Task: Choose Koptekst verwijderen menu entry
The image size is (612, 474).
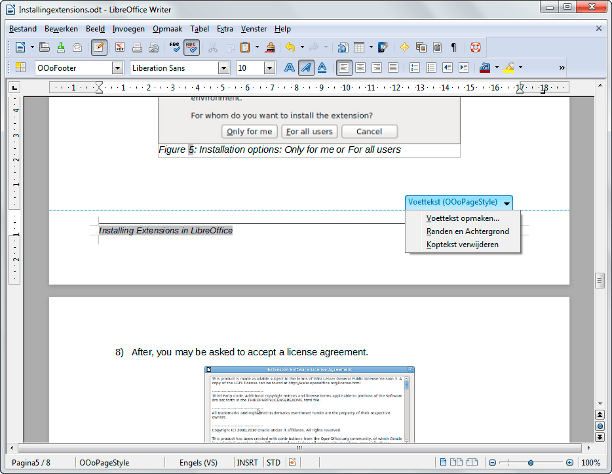Action: pos(463,244)
